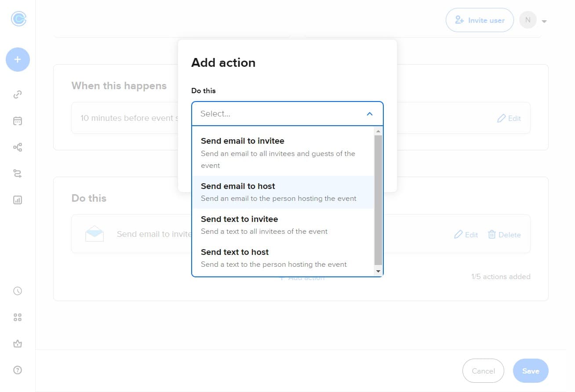Open the blue plus create button

click(x=17, y=59)
